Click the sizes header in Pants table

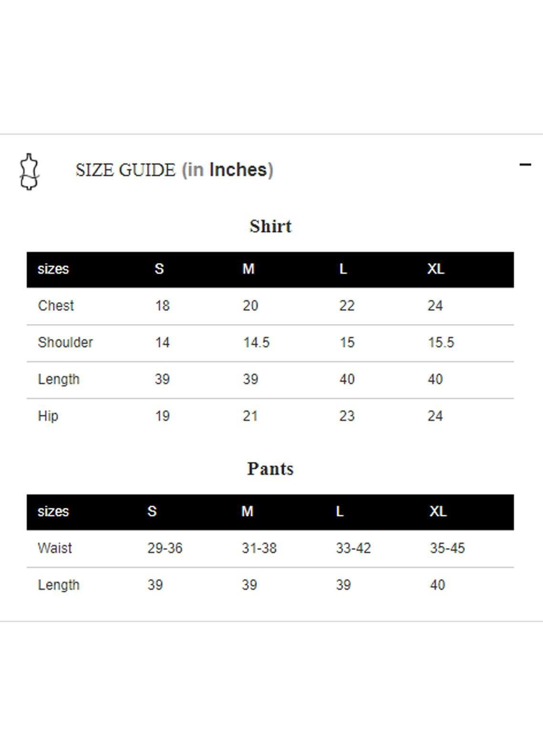tap(53, 512)
